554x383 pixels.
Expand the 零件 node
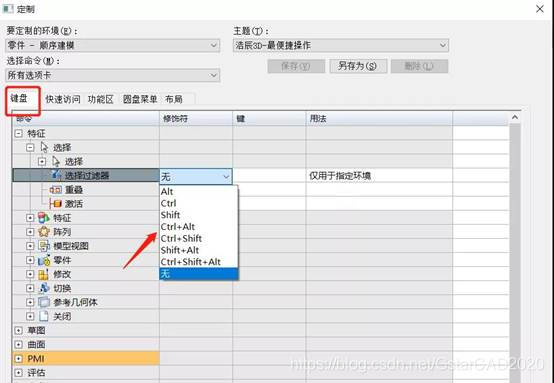[30, 260]
